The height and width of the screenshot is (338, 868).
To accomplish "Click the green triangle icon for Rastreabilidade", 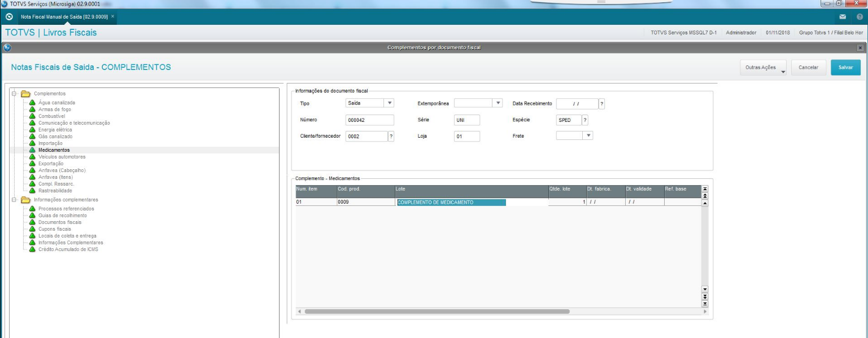I will click(x=32, y=191).
